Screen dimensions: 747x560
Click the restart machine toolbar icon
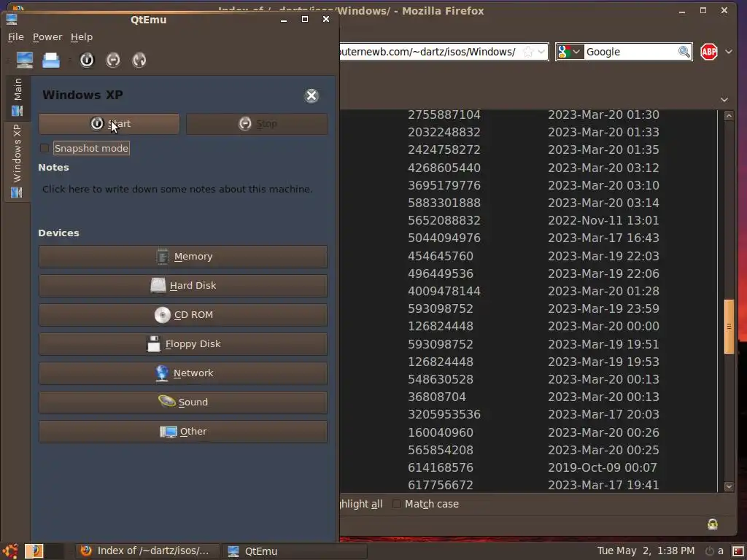139,60
